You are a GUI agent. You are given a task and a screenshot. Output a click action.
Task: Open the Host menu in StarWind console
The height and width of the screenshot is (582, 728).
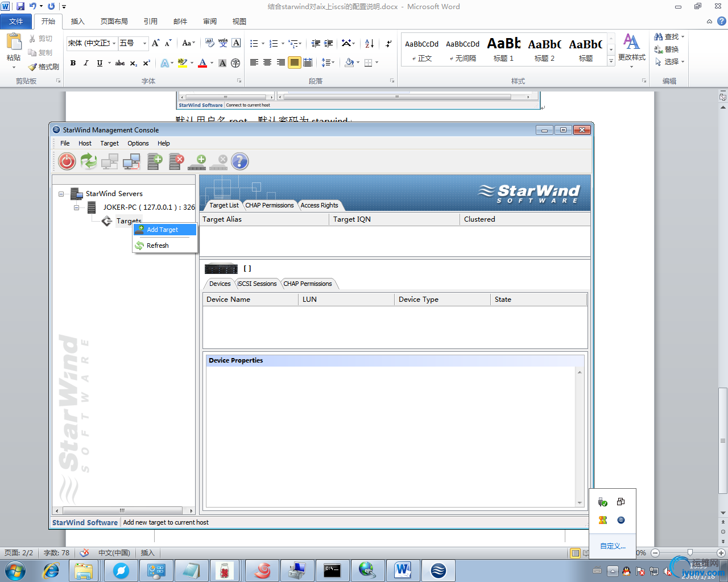(85, 143)
